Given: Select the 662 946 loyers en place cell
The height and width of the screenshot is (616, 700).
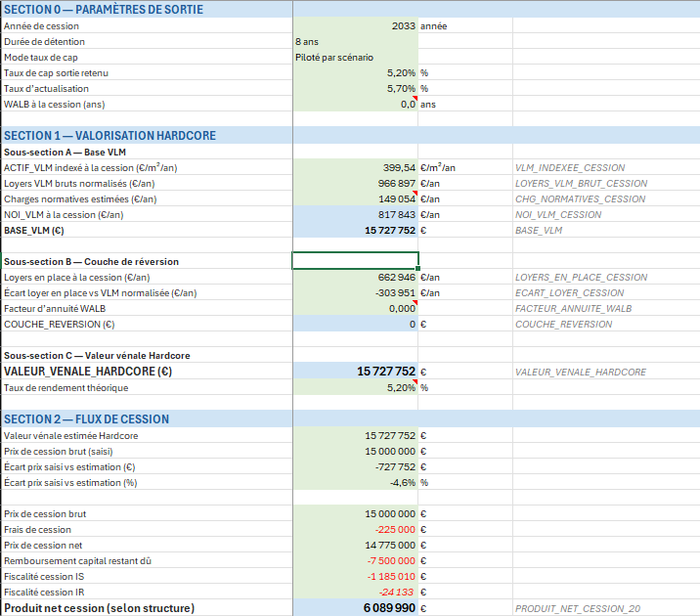Looking at the screenshot, I should pos(355,278).
